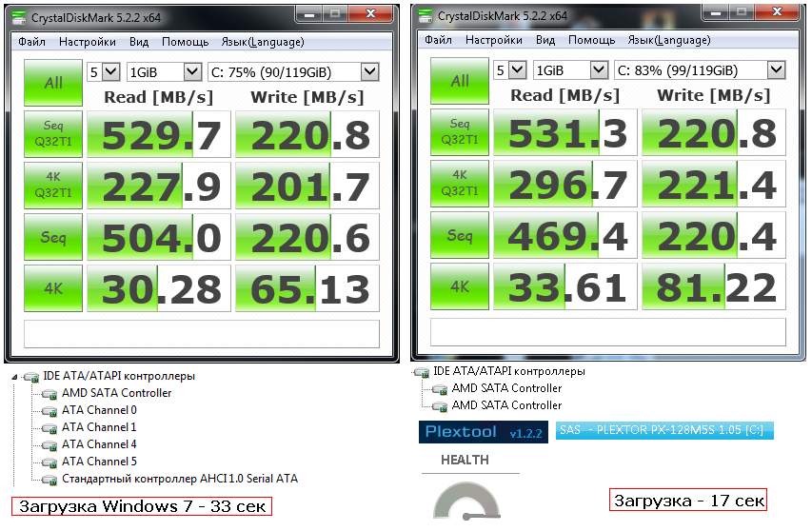This screenshot has width=812, height=531.
Task: Click the ATA Channel 5 device icon
Action: pos(50,462)
